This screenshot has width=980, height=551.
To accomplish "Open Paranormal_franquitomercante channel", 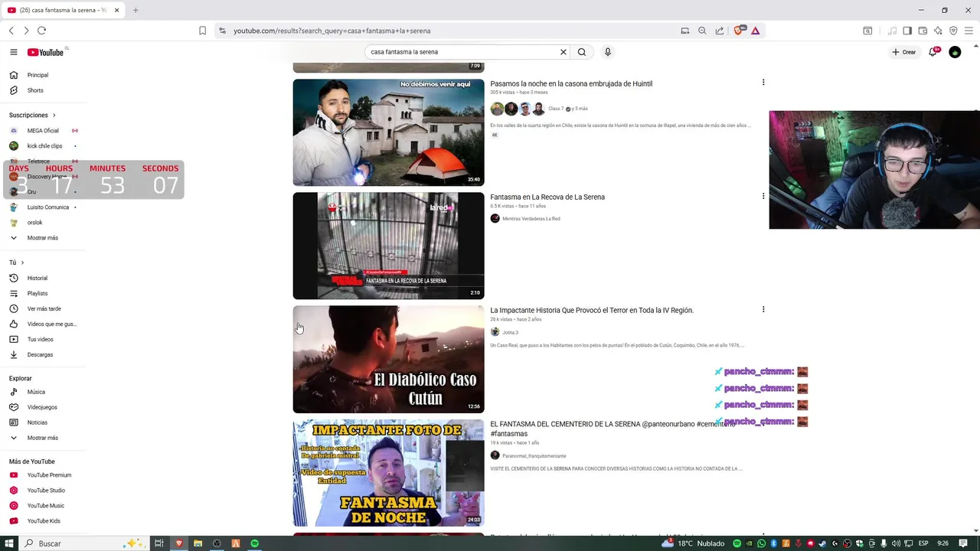I will (x=534, y=456).
